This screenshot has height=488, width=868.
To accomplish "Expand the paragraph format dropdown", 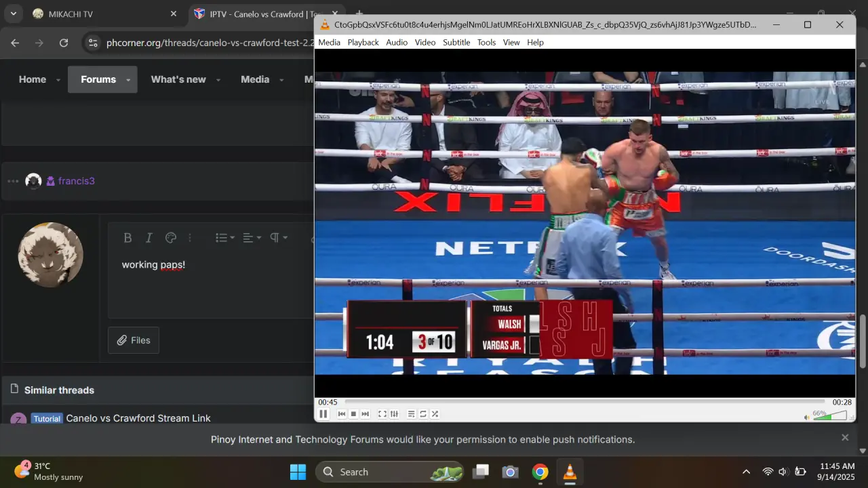I will pyautogui.click(x=279, y=238).
